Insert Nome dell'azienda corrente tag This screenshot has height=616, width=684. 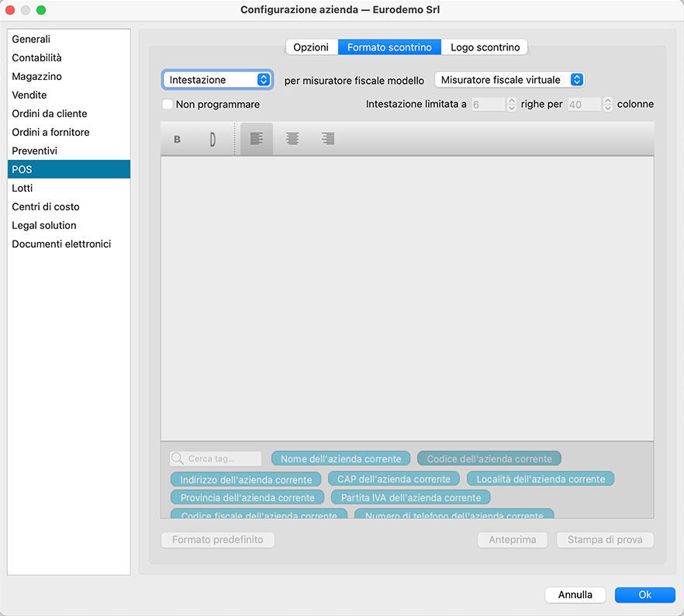click(340, 459)
